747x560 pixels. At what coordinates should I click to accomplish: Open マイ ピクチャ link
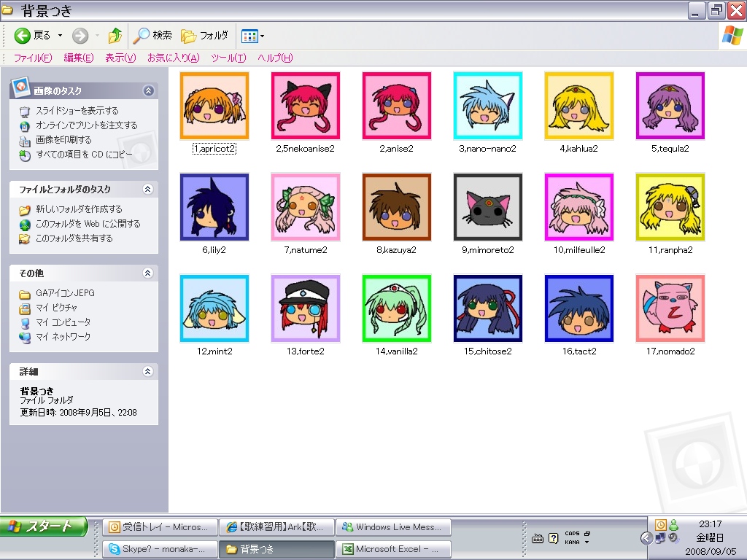coord(56,308)
